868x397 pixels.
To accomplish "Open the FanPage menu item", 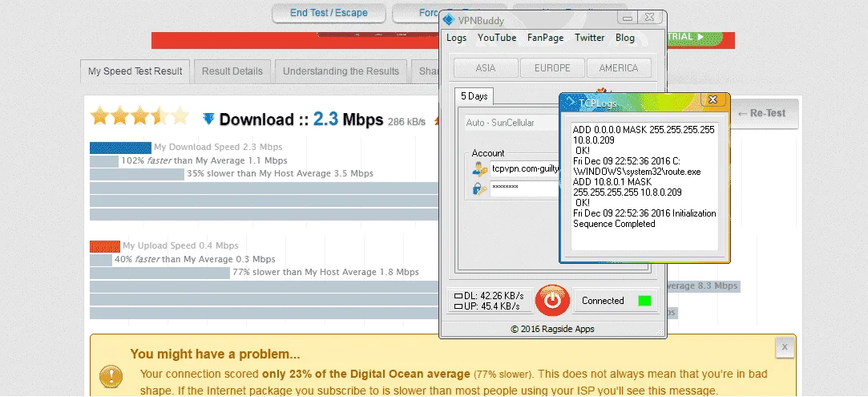I will click(545, 38).
